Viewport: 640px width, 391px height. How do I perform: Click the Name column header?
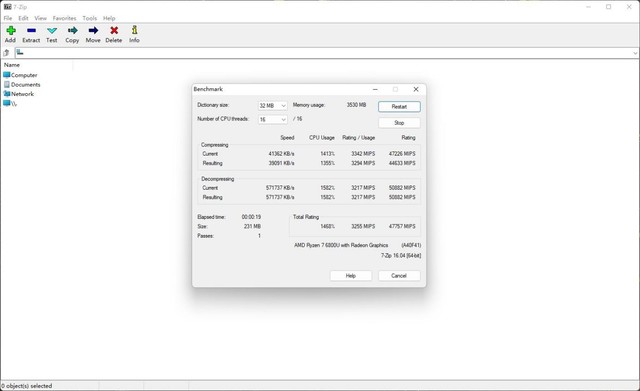[x=37, y=65]
